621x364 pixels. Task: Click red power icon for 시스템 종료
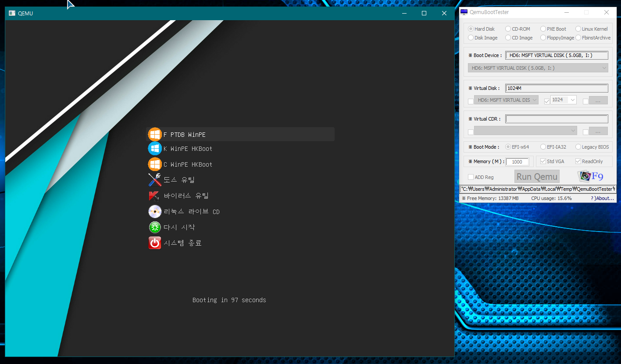coord(155,243)
